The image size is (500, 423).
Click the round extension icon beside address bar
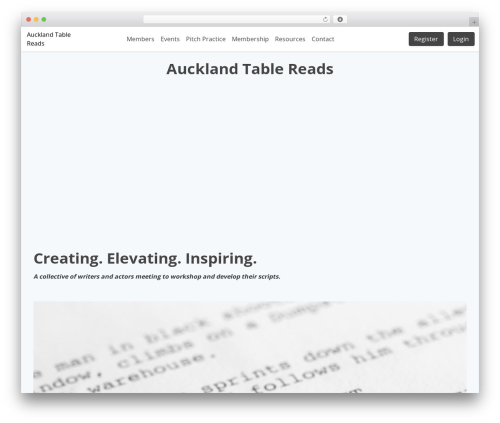[x=340, y=20]
